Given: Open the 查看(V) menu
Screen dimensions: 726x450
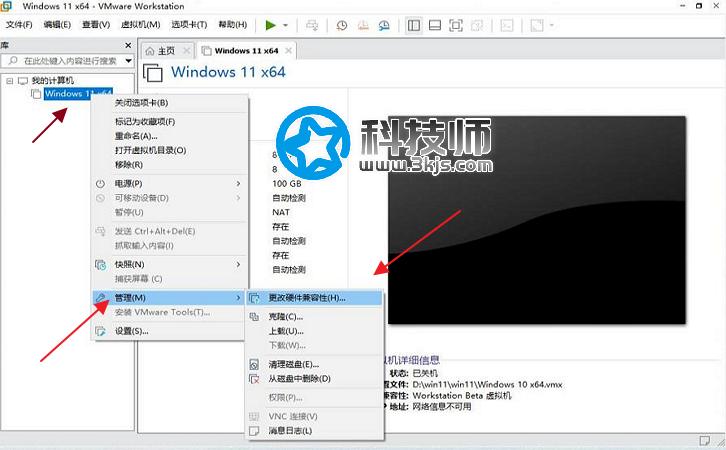Looking at the screenshot, I should 96,25.
